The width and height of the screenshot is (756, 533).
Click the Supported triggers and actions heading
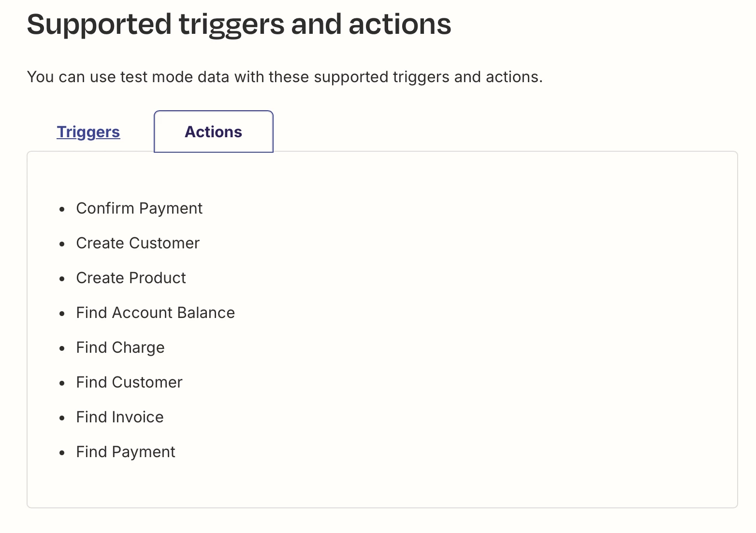pyautogui.click(x=239, y=24)
